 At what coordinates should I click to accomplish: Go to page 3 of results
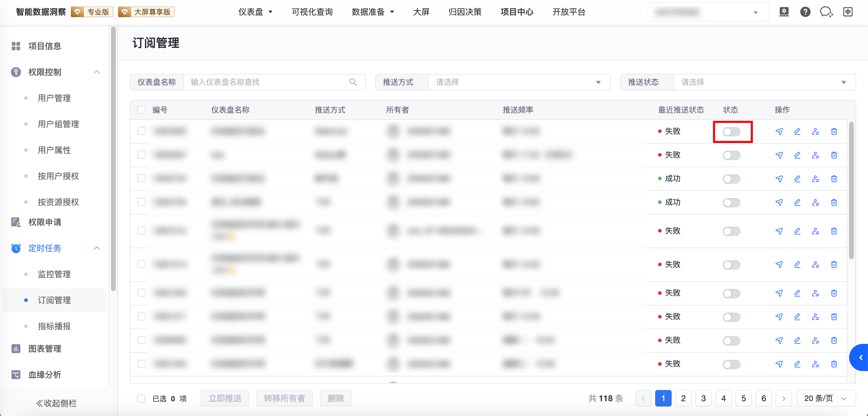pos(703,399)
